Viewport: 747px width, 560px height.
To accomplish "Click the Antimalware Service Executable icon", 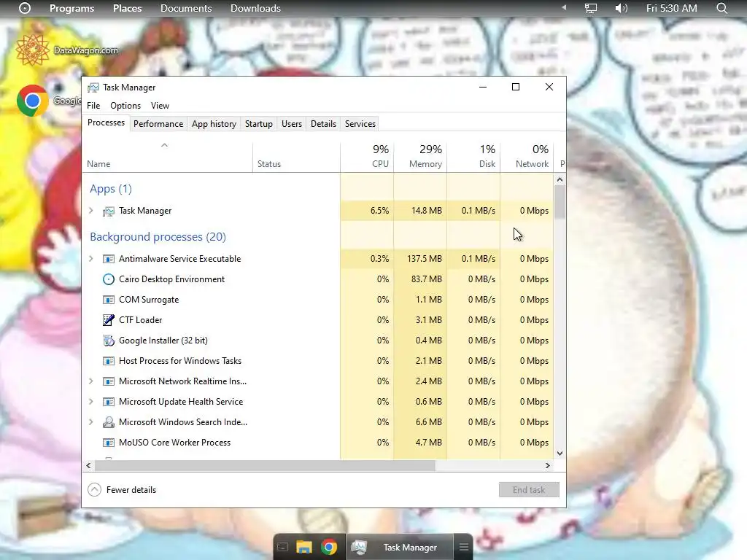I will 109,259.
